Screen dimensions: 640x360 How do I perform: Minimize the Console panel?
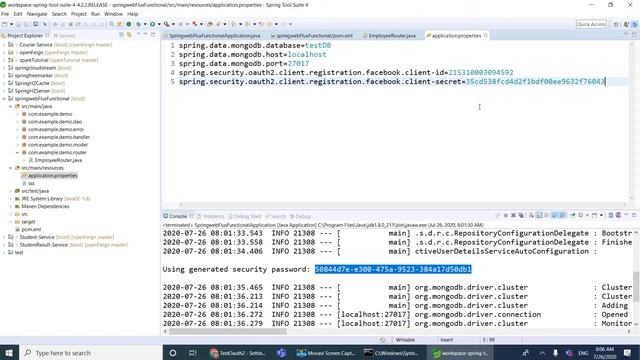627,215
